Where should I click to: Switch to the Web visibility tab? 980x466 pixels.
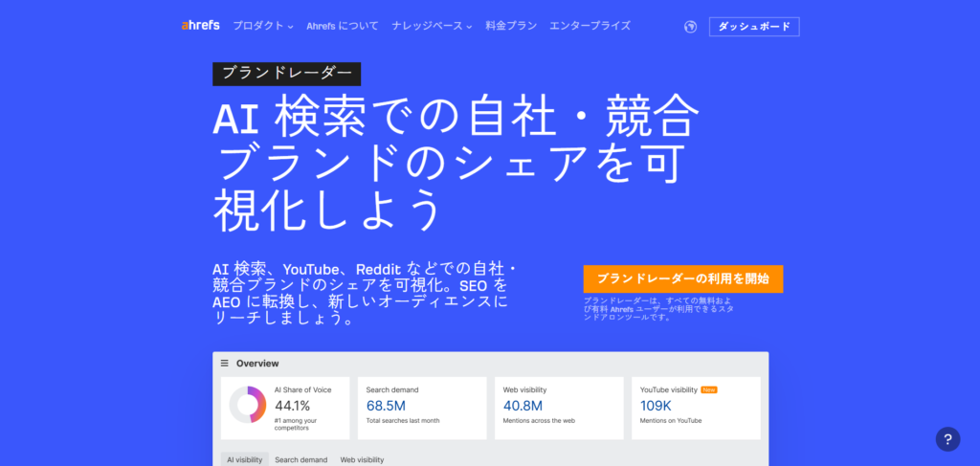[362, 459]
